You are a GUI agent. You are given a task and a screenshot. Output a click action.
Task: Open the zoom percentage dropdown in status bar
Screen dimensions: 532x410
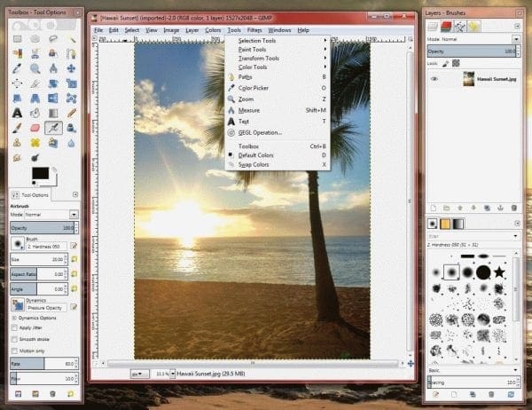[173, 374]
